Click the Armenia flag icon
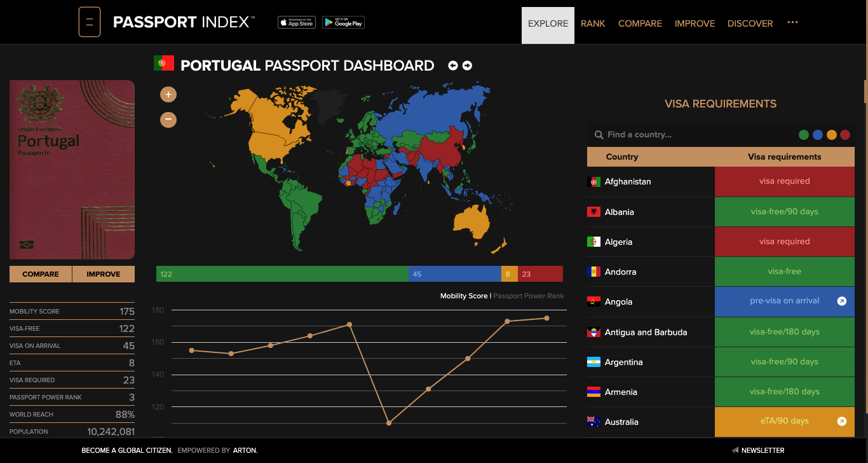This screenshot has width=868, height=463. (594, 392)
